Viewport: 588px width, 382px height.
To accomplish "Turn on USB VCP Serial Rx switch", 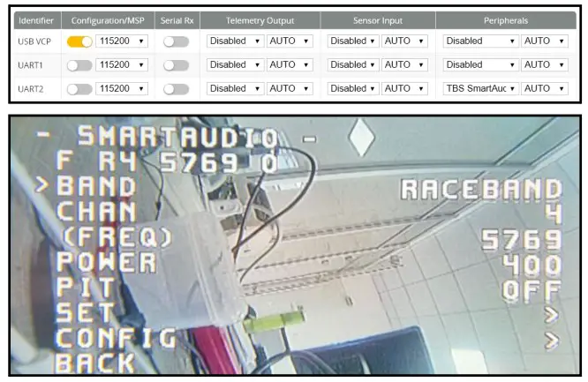I will click(x=176, y=41).
